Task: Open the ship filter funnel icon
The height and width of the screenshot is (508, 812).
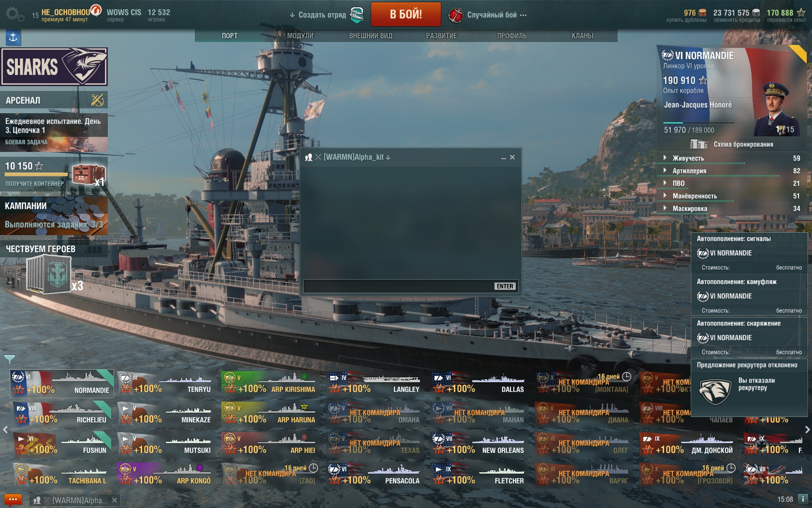Action: pos(10,359)
